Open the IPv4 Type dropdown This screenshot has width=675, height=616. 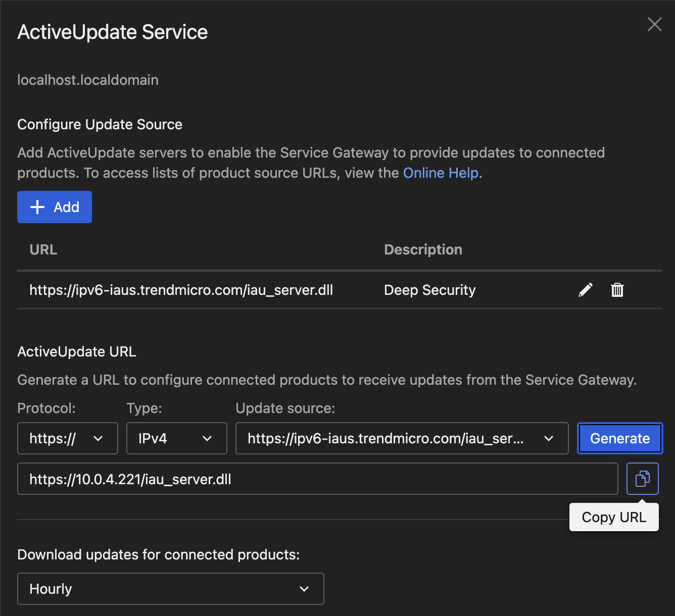tap(177, 438)
